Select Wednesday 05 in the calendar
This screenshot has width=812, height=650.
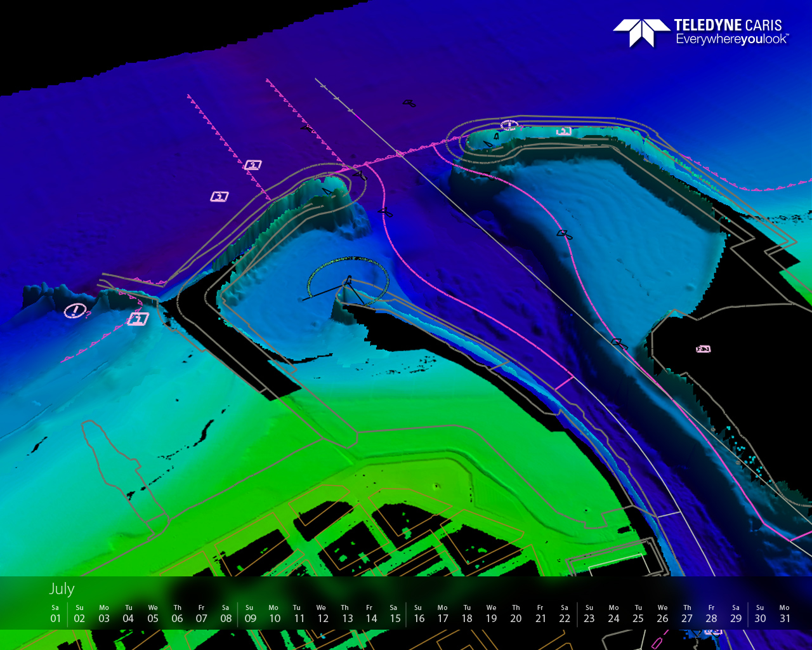[x=153, y=614]
